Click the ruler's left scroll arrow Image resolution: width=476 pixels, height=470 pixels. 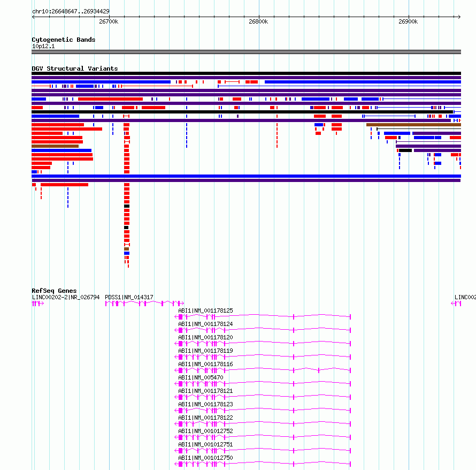click(33, 17)
